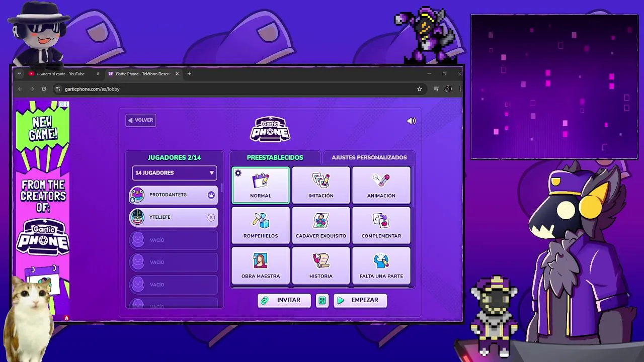Screen dimensions: 644x362
Task: Open the tab search dropdown arrow
Action: click(x=19, y=74)
